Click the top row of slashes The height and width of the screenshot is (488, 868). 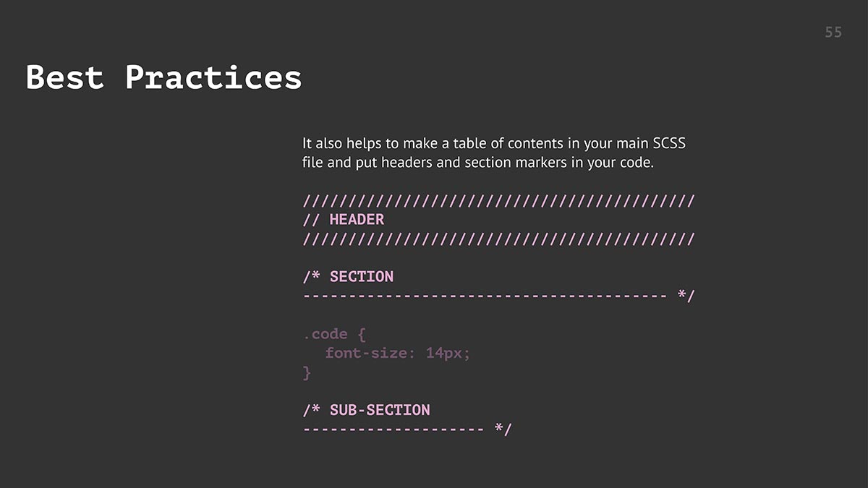click(498, 200)
